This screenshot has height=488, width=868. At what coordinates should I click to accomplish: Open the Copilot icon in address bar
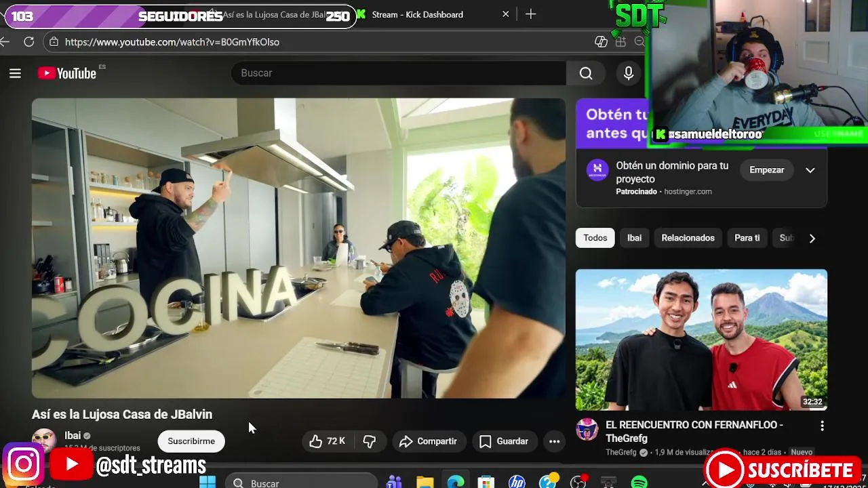coord(601,42)
